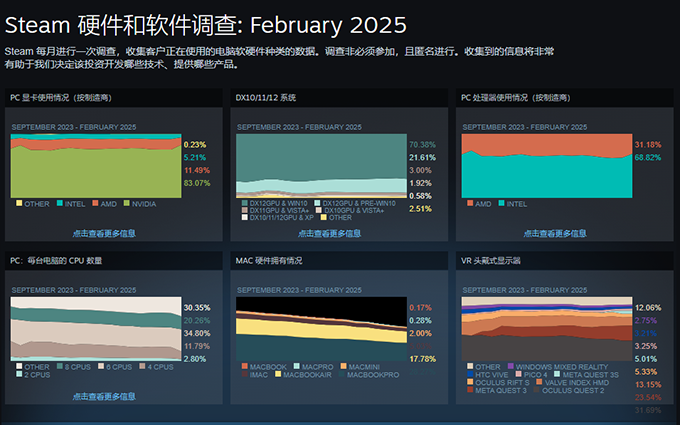The image size is (680, 425).
Task: Click the Steam 硬件和软件调查: February 2025 title
Action: (206, 25)
